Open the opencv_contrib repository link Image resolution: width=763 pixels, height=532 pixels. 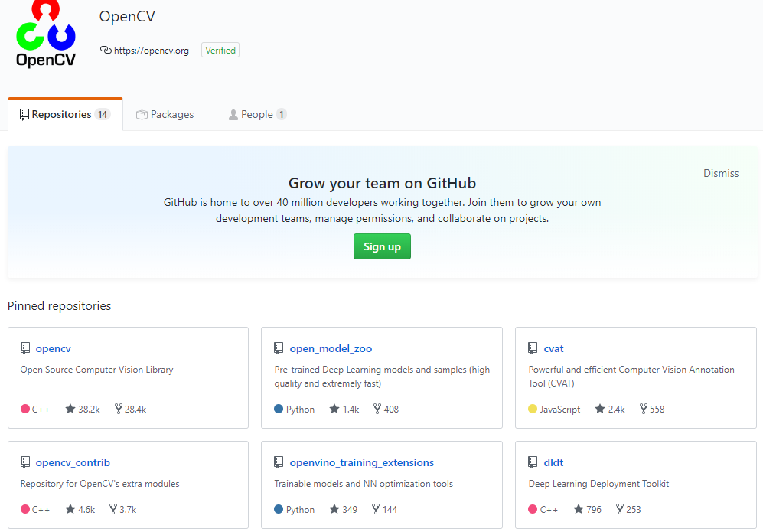(x=73, y=462)
